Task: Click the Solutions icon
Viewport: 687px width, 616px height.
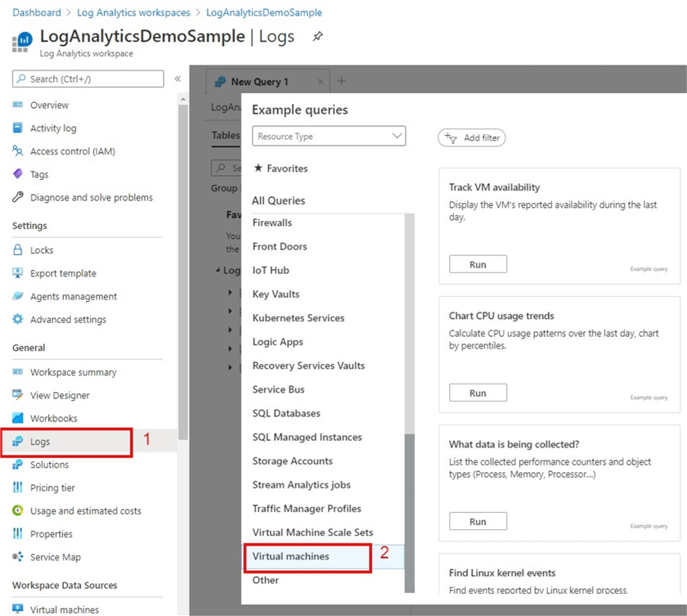Action: tap(17, 465)
